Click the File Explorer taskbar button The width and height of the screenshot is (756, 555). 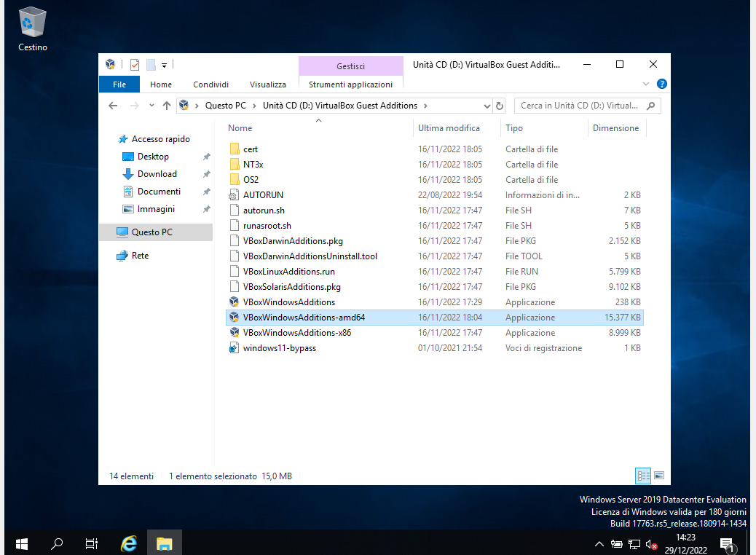point(165,544)
